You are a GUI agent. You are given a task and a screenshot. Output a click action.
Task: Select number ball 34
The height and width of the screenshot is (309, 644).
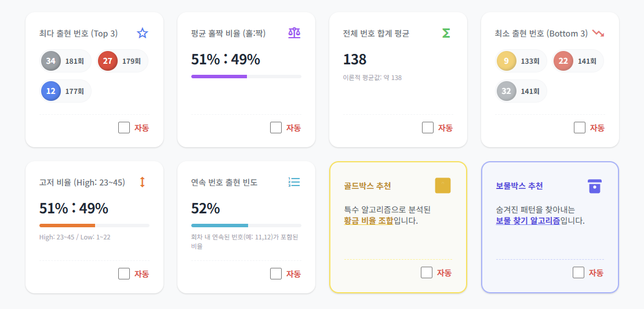tap(51, 61)
